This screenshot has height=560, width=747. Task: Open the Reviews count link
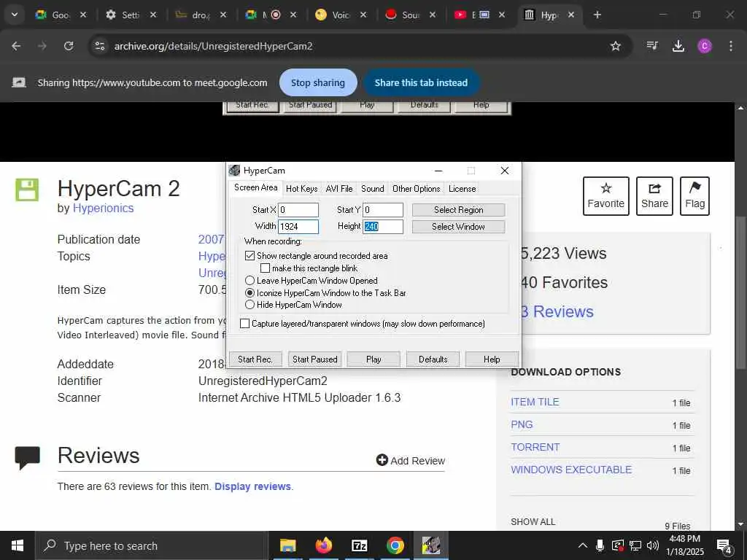[558, 311]
